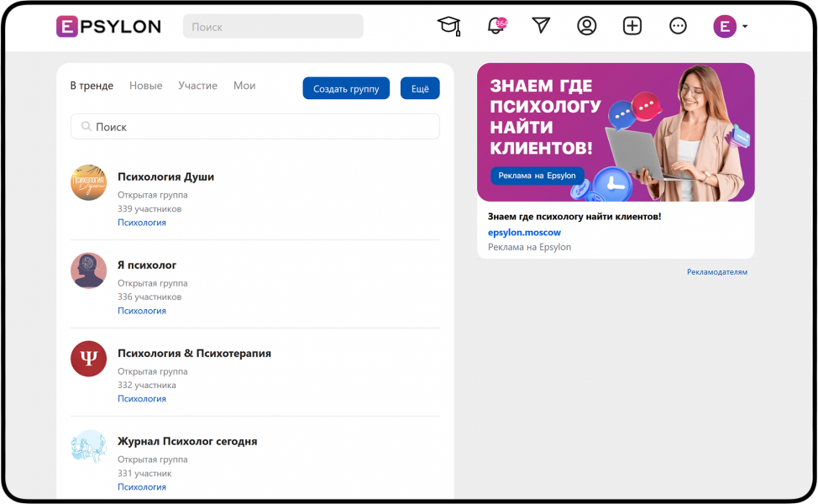Click the plus create icon in header

[632, 25]
